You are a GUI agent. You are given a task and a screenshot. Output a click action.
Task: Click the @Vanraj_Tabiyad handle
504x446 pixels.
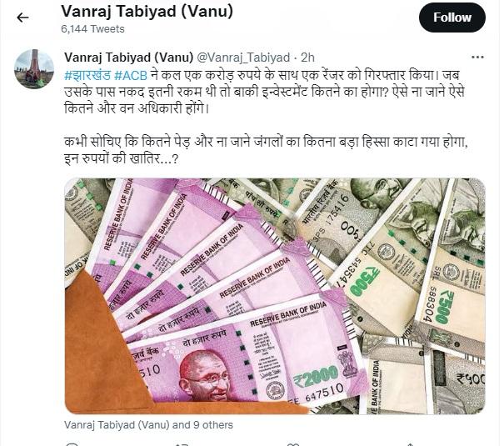[x=243, y=58]
